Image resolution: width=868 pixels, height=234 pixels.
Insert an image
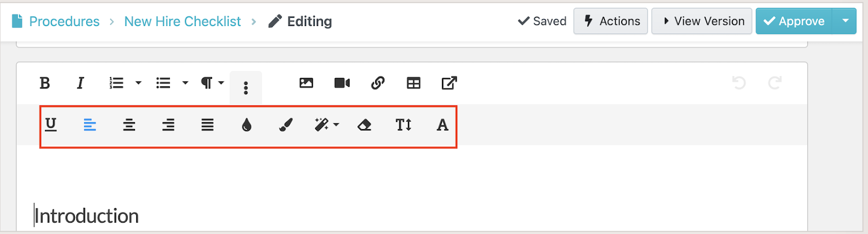click(307, 83)
